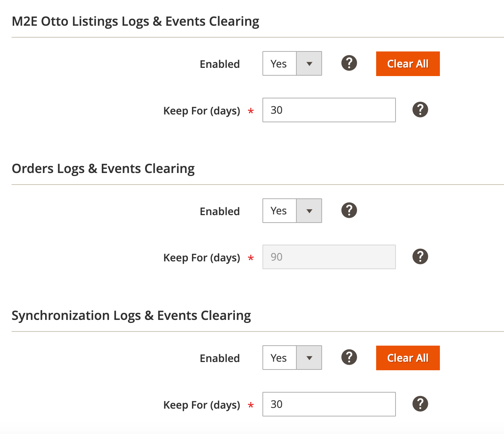The image size is (504, 434).
Task: Click help icon beside the 90-day Orders field
Action: (x=420, y=257)
